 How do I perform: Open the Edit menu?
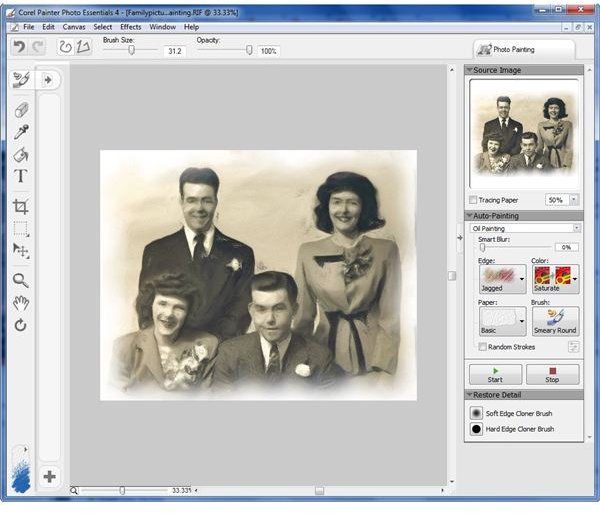point(48,27)
